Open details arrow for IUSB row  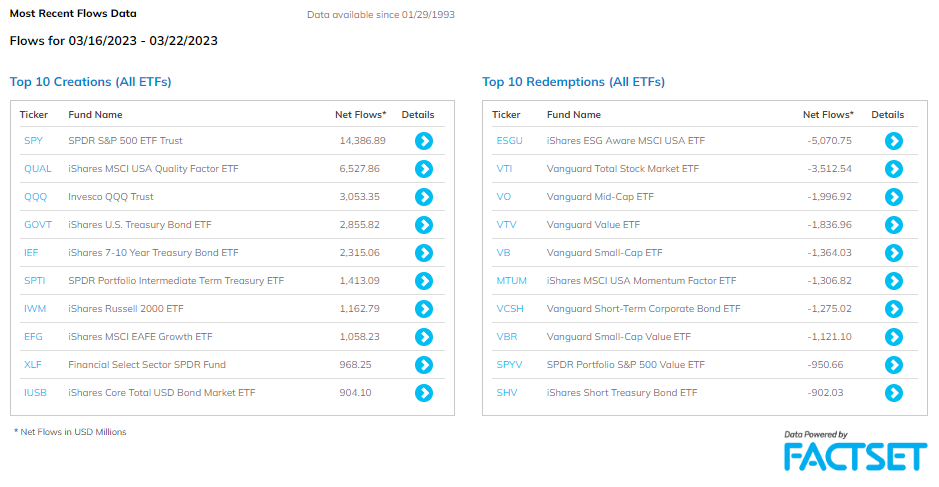(x=424, y=393)
